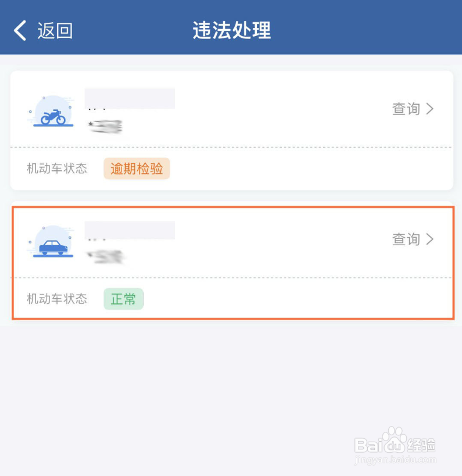
Task: Expand car entry via right chevron
Action: point(429,239)
